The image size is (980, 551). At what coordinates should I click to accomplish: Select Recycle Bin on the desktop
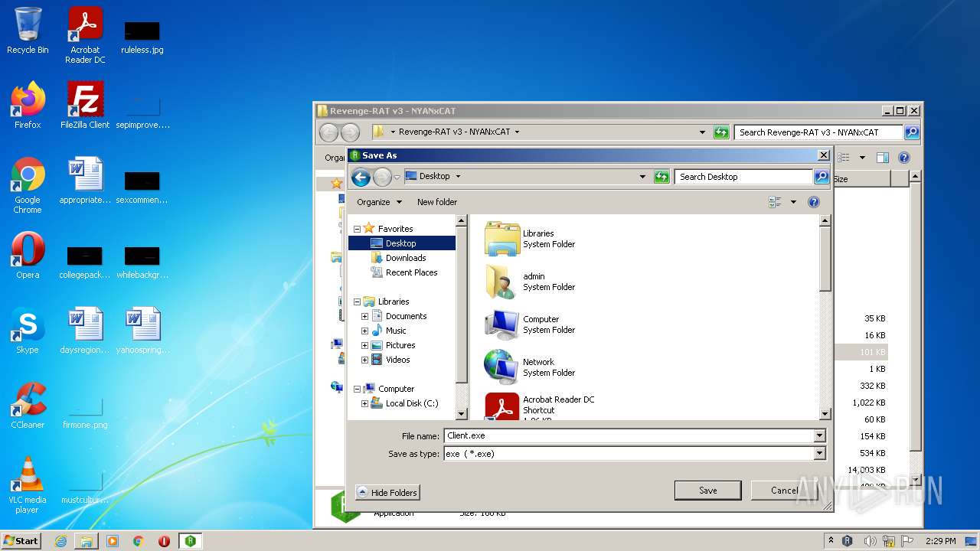[x=28, y=31]
